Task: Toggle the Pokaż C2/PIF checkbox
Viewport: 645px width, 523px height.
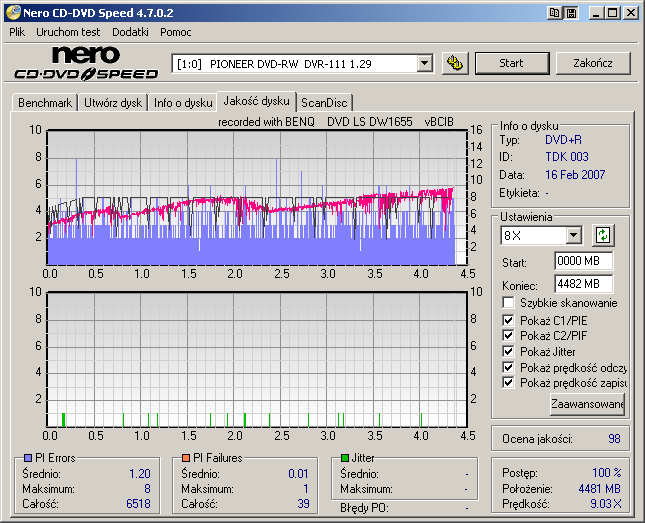Action: [508, 336]
